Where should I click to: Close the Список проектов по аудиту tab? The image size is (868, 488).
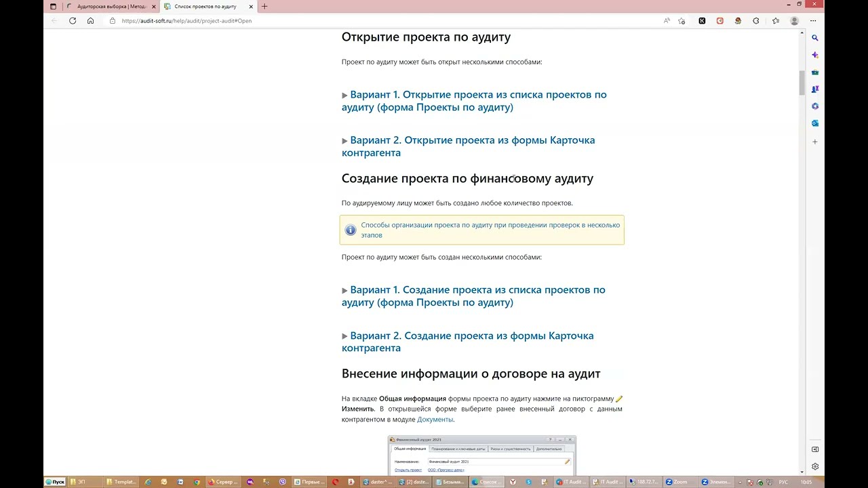pos(250,7)
